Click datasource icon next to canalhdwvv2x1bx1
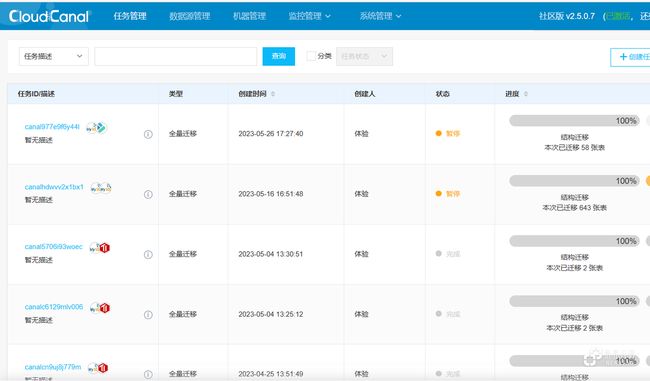 click(x=101, y=188)
